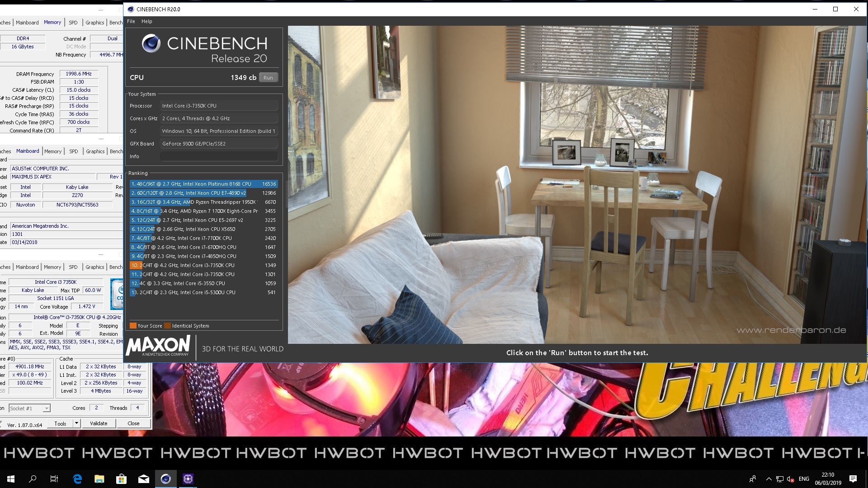Select ranking entry Xeon CPU E5-2697 v2

click(x=203, y=220)
